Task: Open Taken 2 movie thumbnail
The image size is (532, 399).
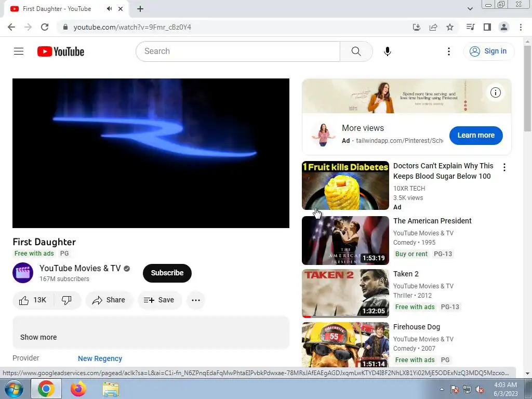Action: (345, 294)
